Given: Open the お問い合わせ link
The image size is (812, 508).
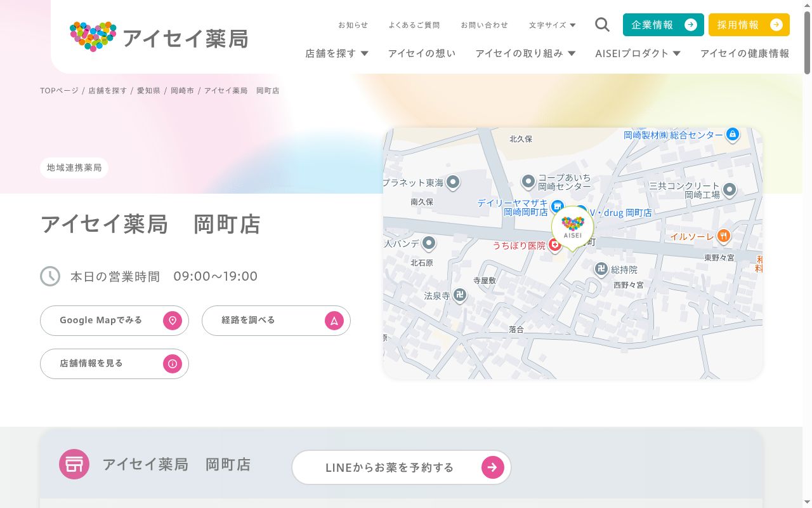Looking at the screenshot, I should pyautogui.click(x=485, y=25).
